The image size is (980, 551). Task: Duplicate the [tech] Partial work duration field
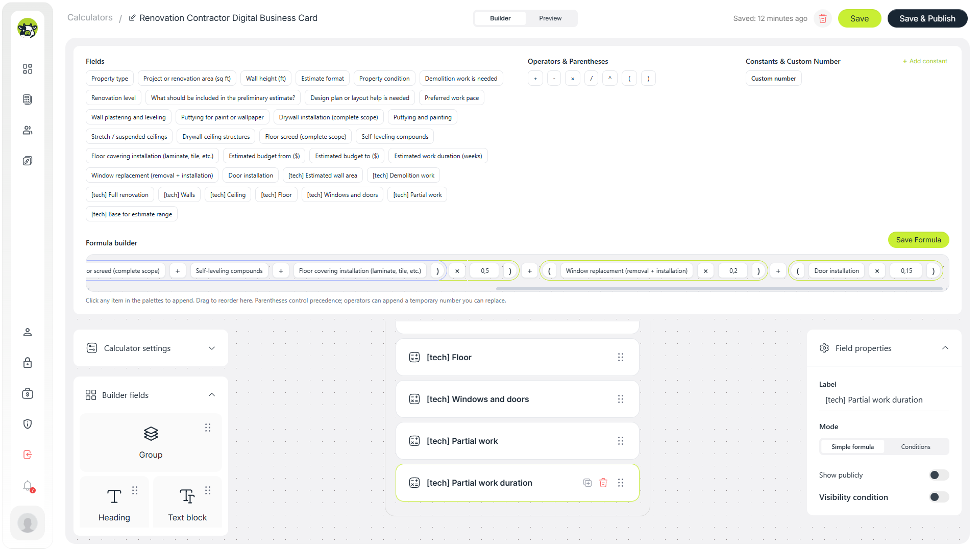587,483
